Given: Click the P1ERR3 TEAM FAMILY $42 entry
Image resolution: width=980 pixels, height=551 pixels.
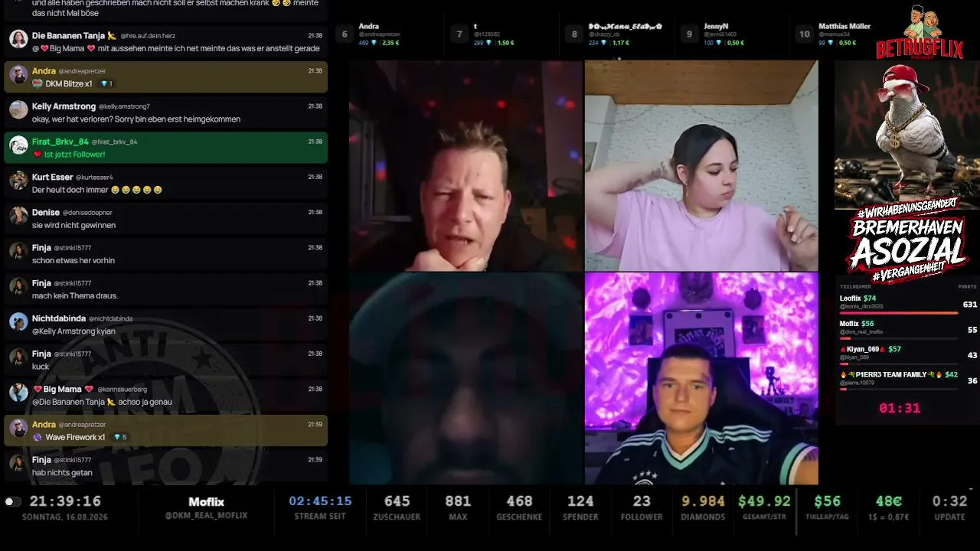Looking at the screenshot, I should point(899,375).
